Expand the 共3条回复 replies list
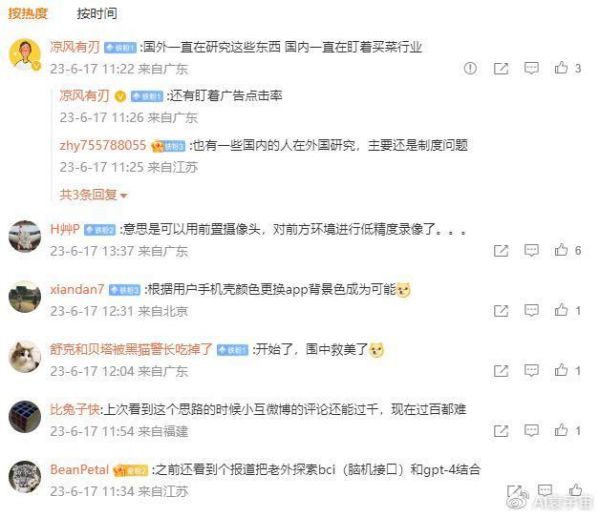Image resolution: width=600 pixels, height=517 pixels. pos(93,195)
